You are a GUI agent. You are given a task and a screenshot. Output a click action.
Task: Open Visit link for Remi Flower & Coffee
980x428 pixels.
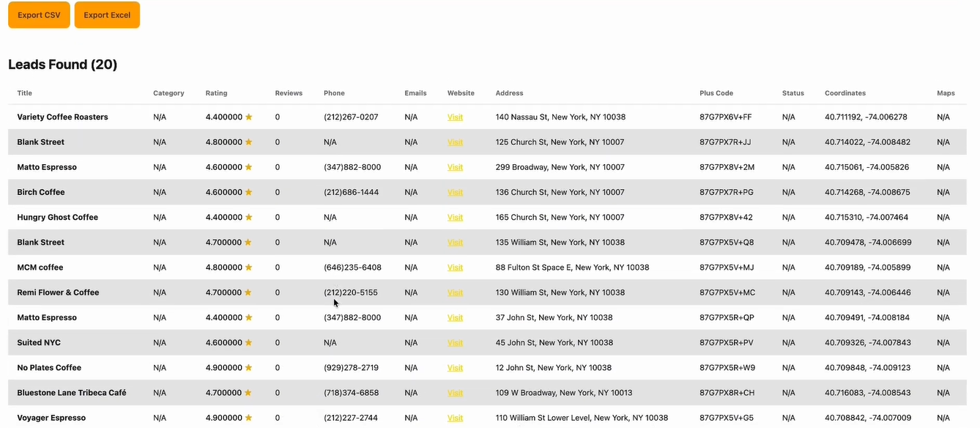click(x=455, y=292)
